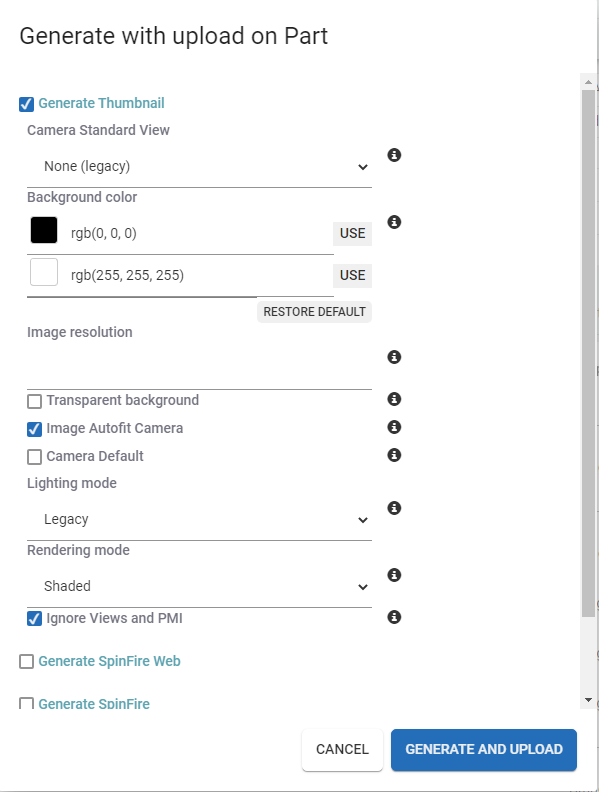Viewport: 599px width, 792px height.
Task: Click info icon next to Rendering mode
Action: click(x=394, y=575)
